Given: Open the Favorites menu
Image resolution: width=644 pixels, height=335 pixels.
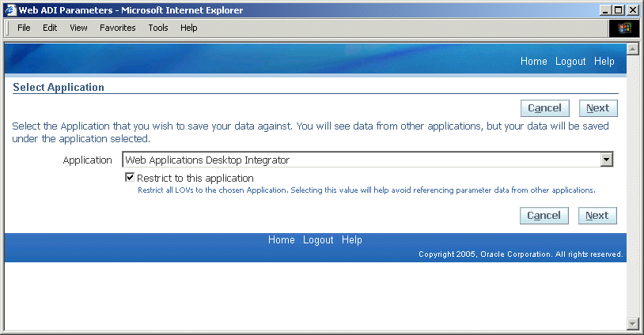Looking at the screenshot, I should 117,28.
